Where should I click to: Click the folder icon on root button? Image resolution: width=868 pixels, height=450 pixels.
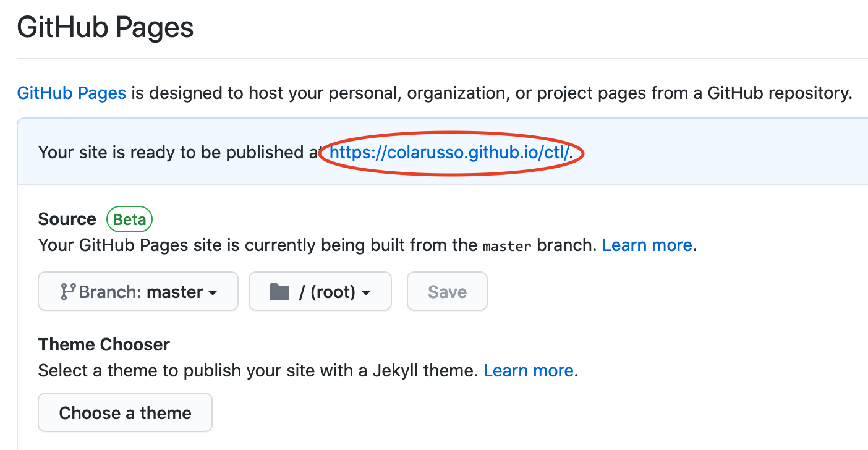pyautogui.click(x=279, y=292)
